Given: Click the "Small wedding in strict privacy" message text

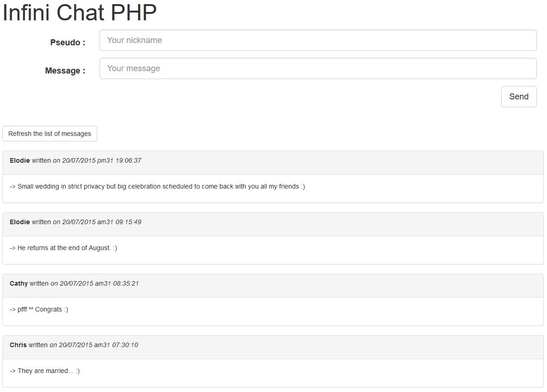Looking at the screenshot, I should [157, 186].
